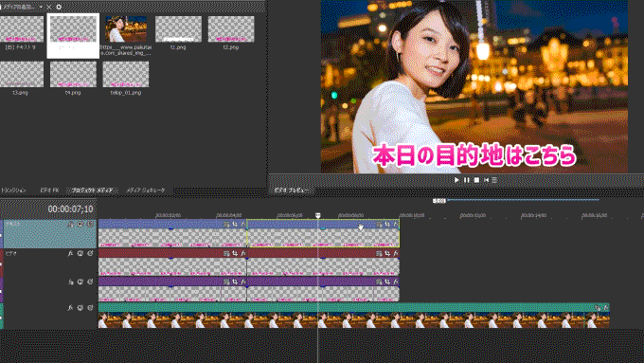Select the ビデオ プレビュー tab
Image resolution: width=644 pixels, height=363 pixels.
[291, 191]
